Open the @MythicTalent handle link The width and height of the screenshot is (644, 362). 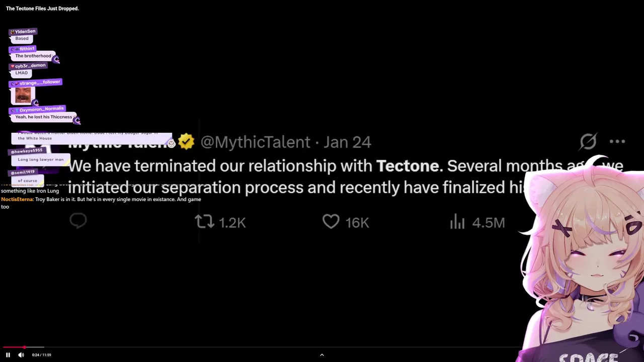pyautogui.click(x=255, y=142)
